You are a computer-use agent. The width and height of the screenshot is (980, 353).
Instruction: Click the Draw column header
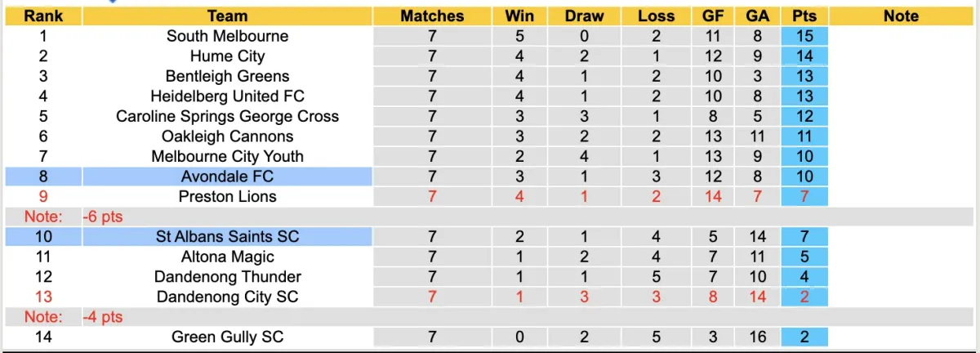(x=585, y=16)
